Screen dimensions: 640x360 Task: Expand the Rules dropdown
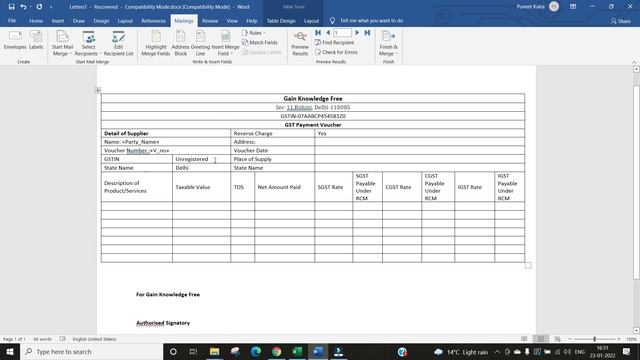click(x=254, y=33)
